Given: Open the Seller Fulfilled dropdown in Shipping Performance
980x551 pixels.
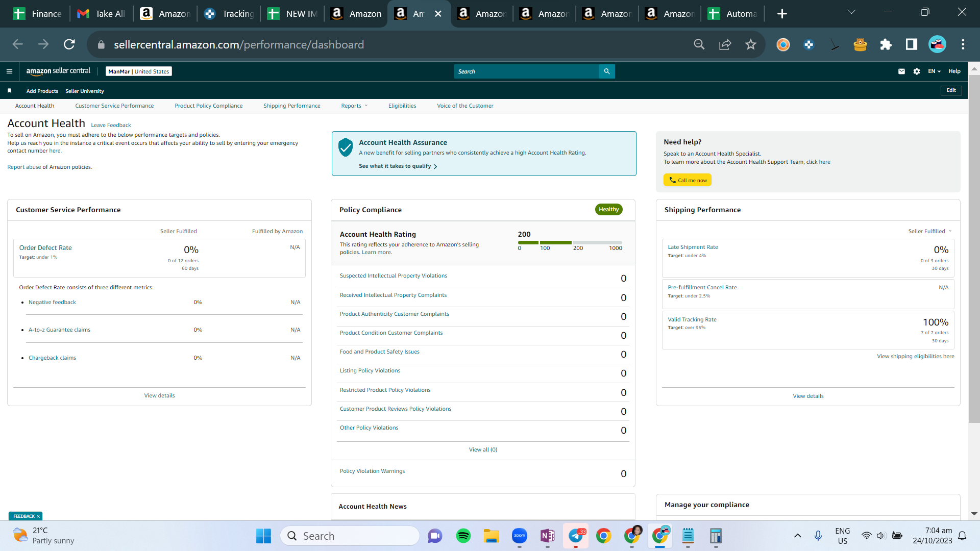Looking at the screenshot, I should click(930, 231).
